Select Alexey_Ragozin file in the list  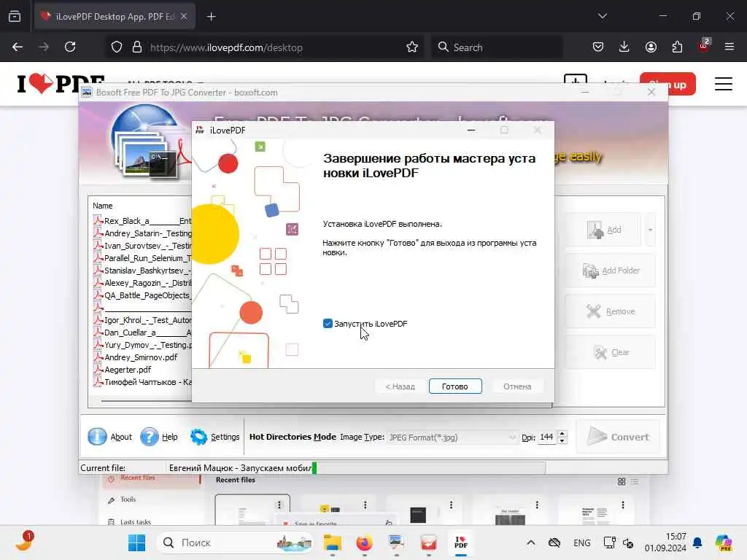(x=143, y=283)
